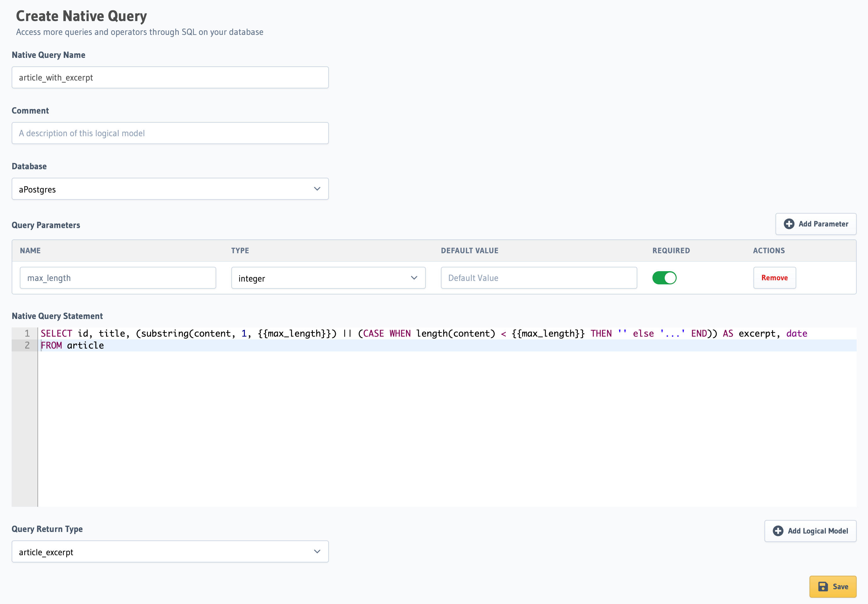Click the Comment description field

click(170, 132)
